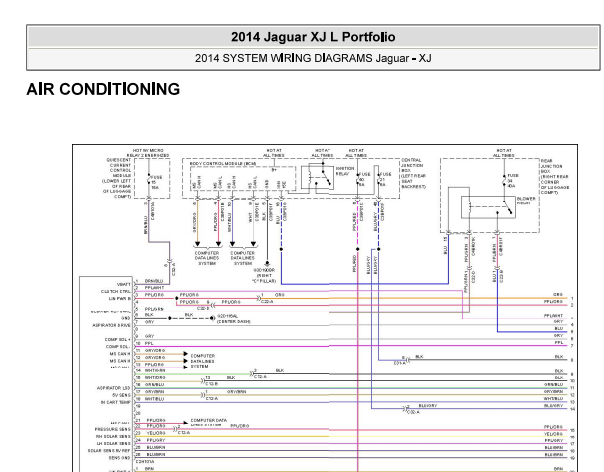This screenshot has width=604, height=472.
Task: Click the "AIR CONDITIONING" heading
Action: coord(103,89)
